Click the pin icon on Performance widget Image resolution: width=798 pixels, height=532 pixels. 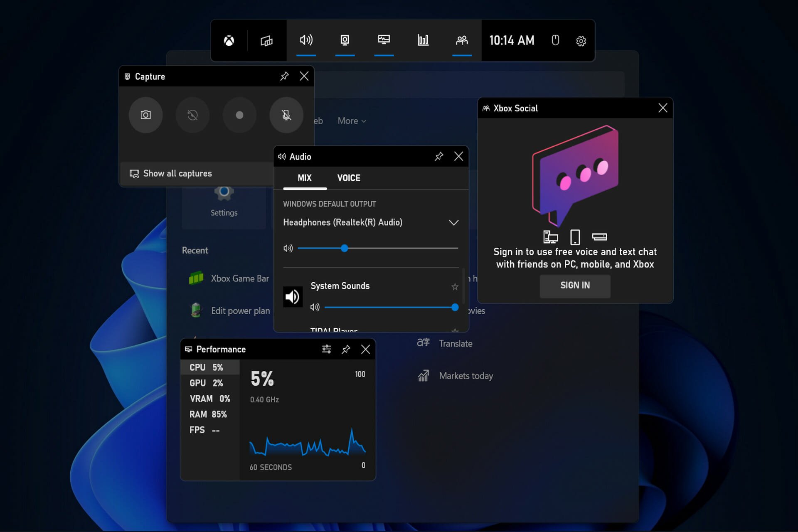click(345, 349)
